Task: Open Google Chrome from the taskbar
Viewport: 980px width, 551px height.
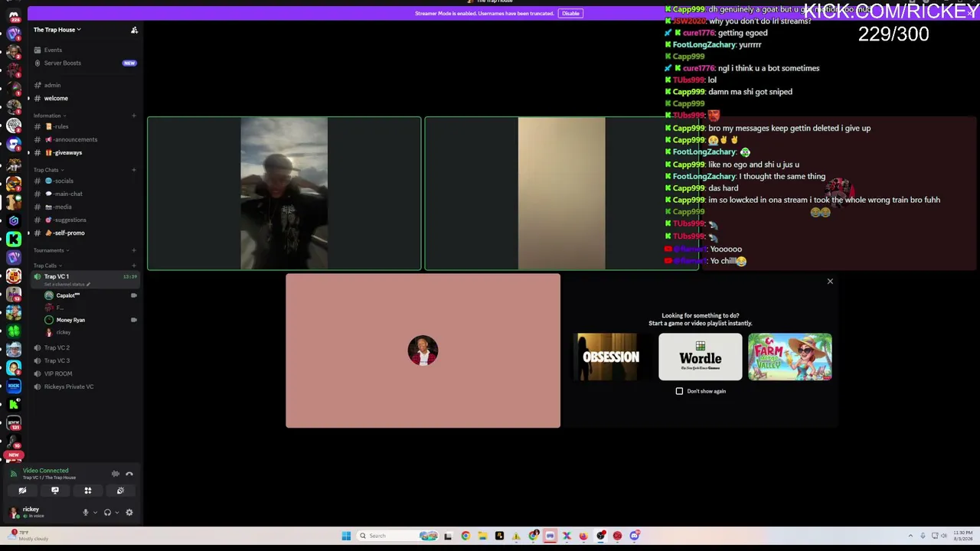Action: 465,536
